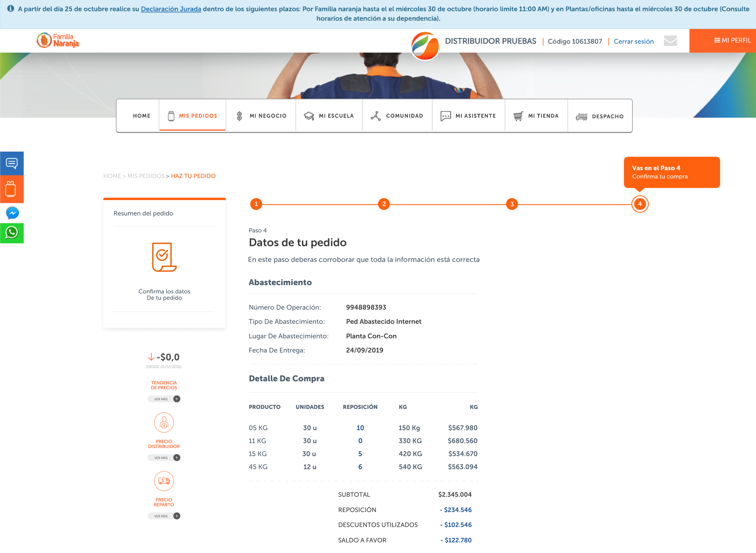The width and height of the screenshot is (756, 553).
Task: Click reposición value 6 for 45 KG
Action: (360, 467)
